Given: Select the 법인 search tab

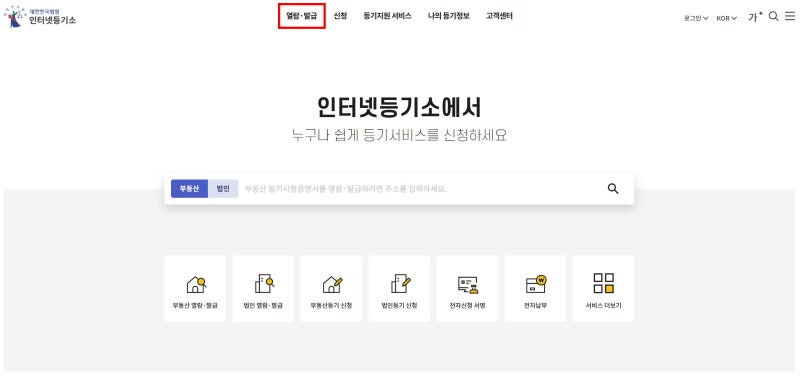Looking at the screenshot, I should click(223, 189).
